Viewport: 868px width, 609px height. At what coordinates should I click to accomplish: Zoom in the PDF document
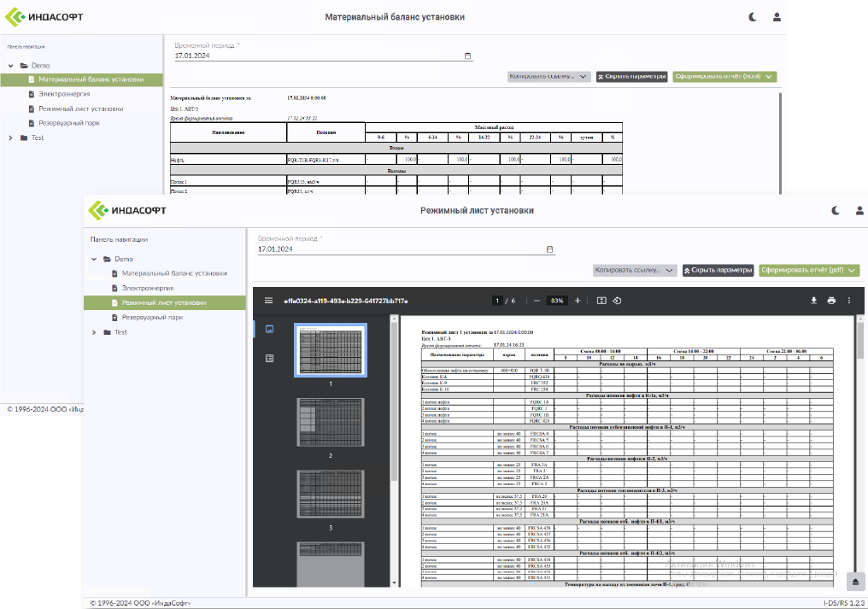(578, 301)
